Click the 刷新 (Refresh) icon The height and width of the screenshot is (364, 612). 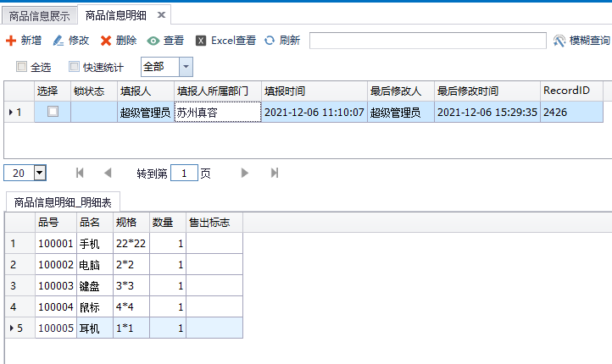click(x=270, y=41)
